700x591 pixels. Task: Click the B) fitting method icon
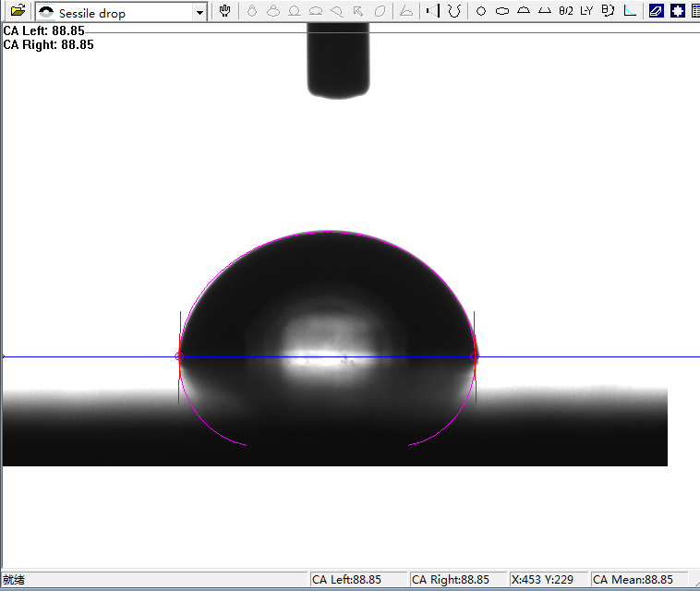(608, 11)
